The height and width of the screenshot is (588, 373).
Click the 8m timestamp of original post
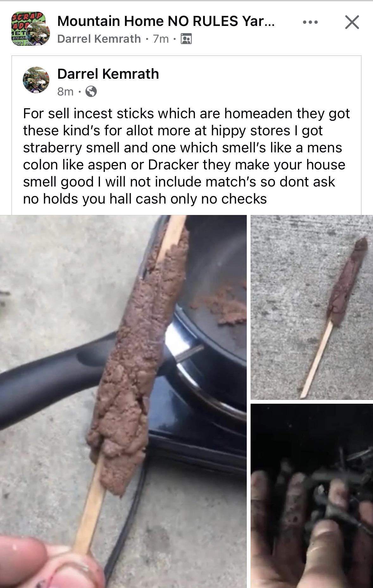coord(65,92)
